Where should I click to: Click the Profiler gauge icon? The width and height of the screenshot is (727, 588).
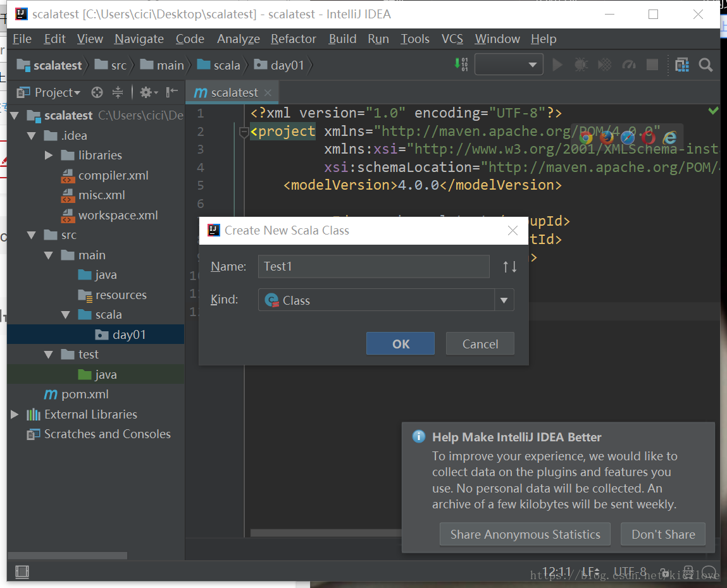coord(629,65)
